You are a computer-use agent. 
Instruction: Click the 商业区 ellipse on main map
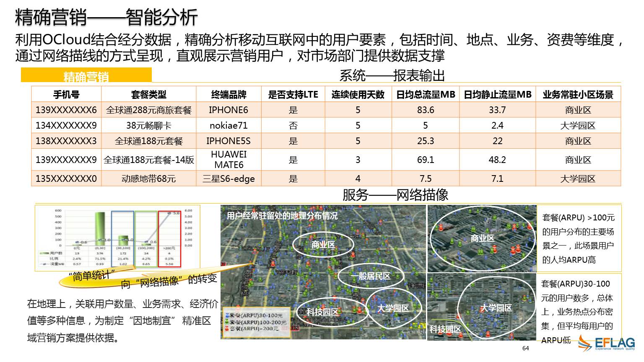point(323,245)
